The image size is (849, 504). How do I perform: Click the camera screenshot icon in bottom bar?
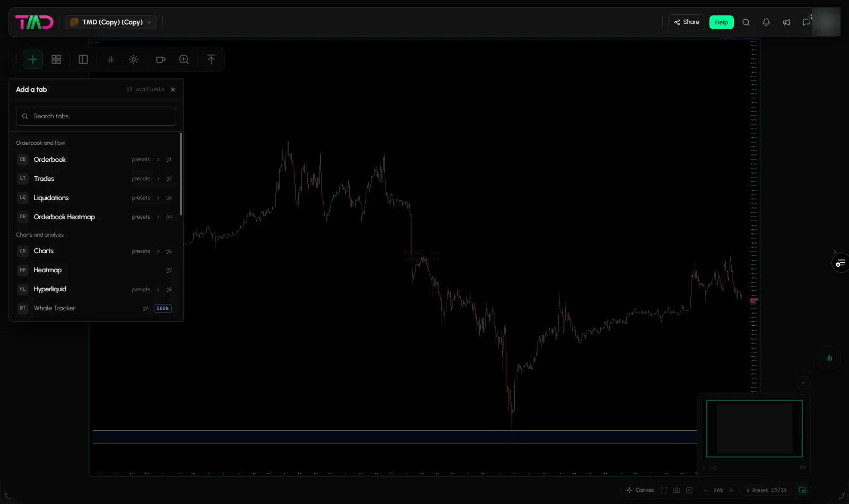pos(677,490)
